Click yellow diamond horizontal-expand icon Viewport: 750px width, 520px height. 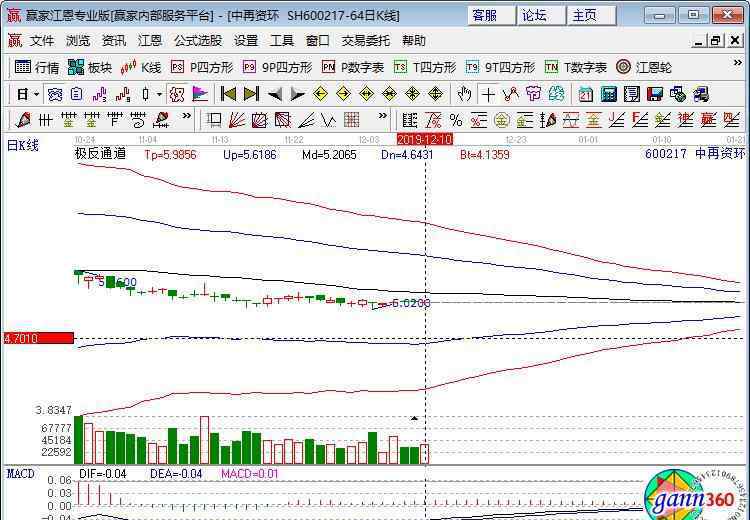[366, 94]
